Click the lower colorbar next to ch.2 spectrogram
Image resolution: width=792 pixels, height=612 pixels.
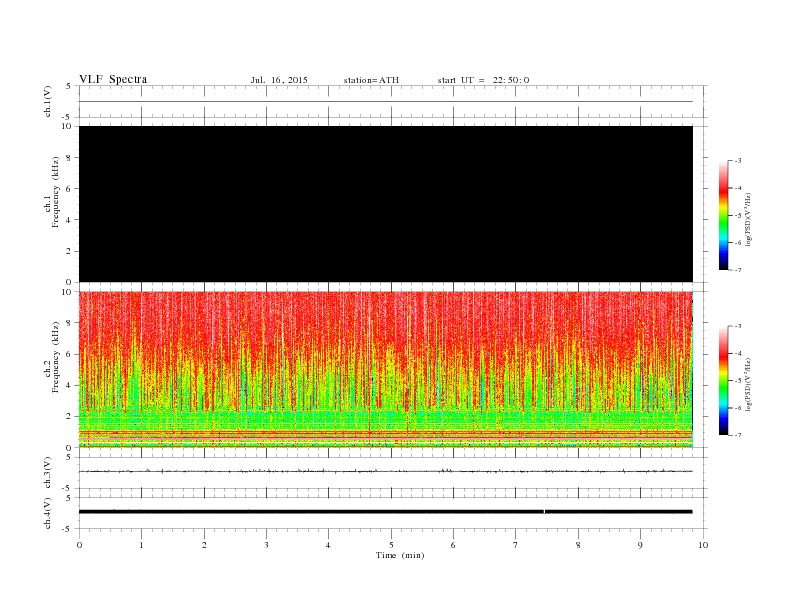pos(723,380)
